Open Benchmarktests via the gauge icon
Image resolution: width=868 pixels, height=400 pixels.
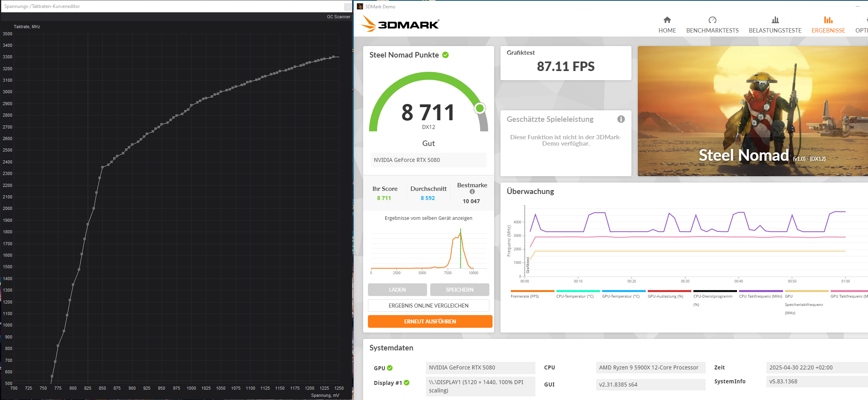712,20
